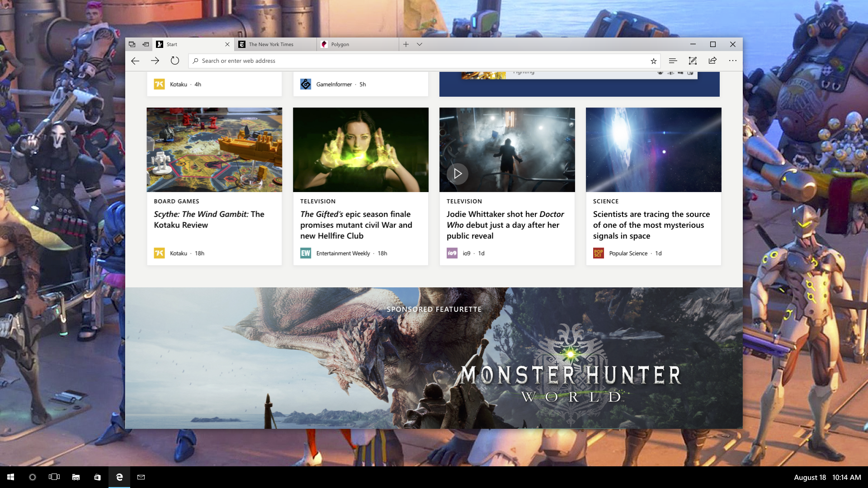Click the SPONSORED FEATURETTE label
Image resolution: width=868 pixels, height=488 pixels.
[x=434, y=310]
